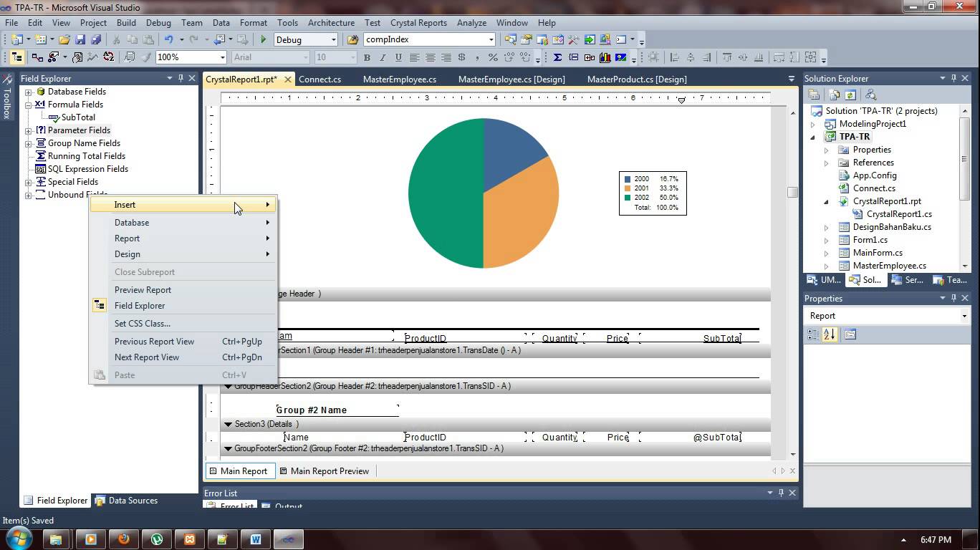Click the Bold formatting icon
This screenshot has width=980, height=550.
coord(367,57)
